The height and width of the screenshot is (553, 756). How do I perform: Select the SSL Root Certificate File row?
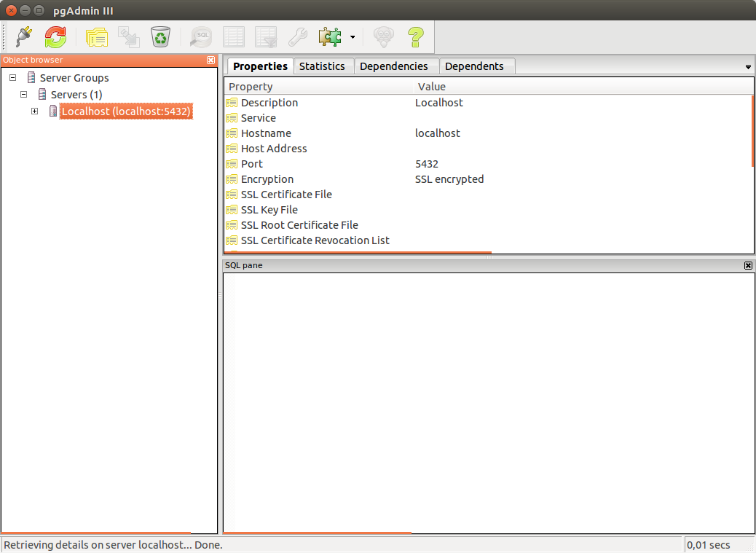(488, 225)
